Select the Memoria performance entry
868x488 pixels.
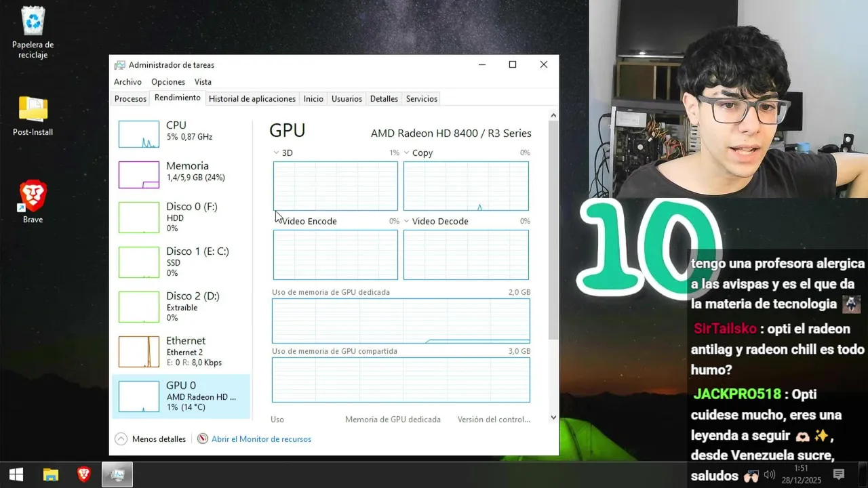pyautogui.click(x=181, y=175)
